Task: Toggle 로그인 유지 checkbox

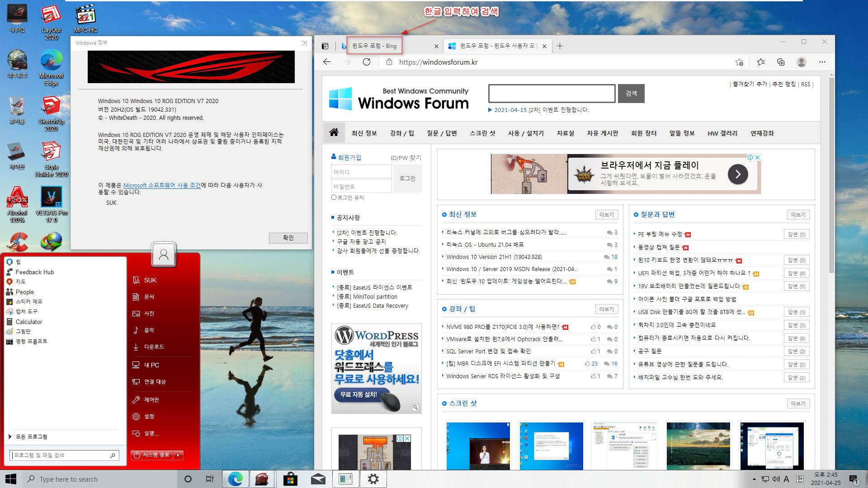Action: 334,197
